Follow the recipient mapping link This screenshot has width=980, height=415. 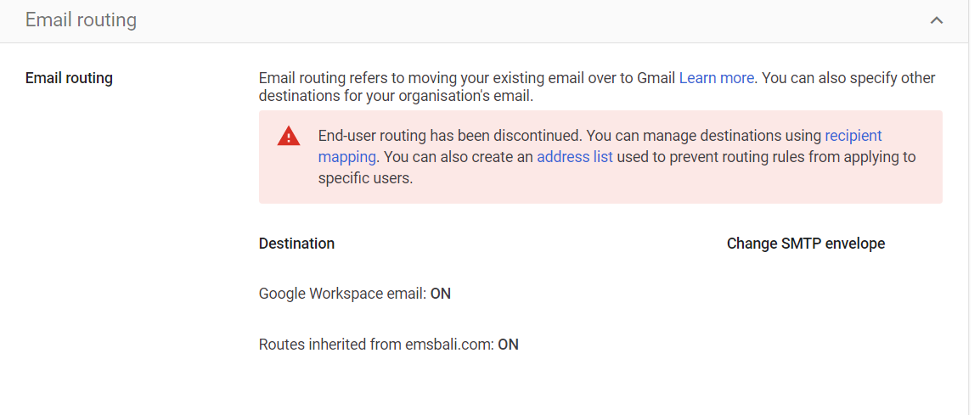[x=853, y=136]
